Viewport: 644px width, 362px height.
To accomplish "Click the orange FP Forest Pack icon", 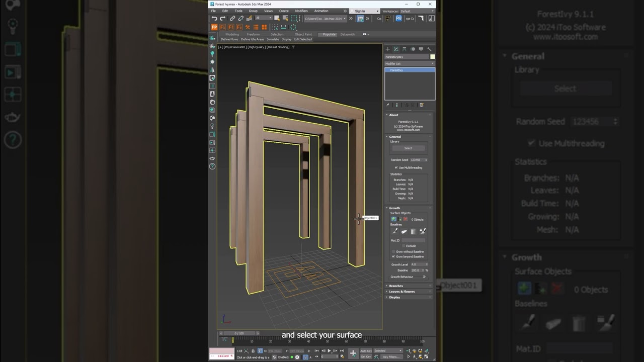I will (214, 27).
